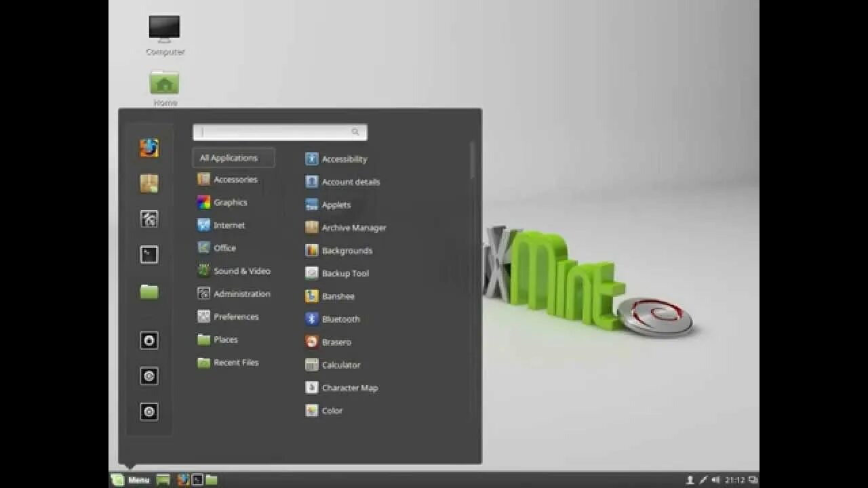Launch Firefox from the panel launcher
This screenshot has width=868, height=488.
183,480
